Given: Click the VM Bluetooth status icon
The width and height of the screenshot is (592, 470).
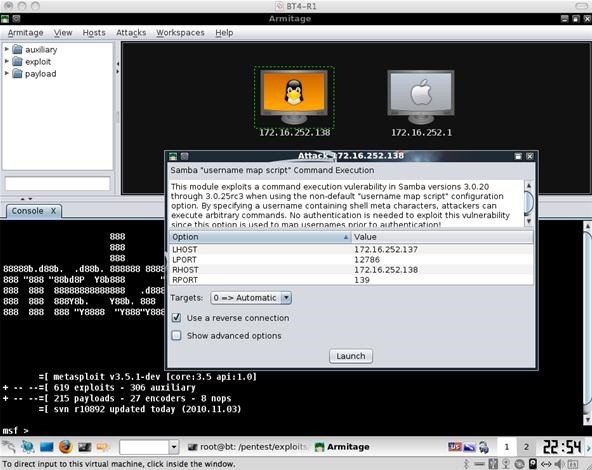Looking at the screenshot, I should (x=467, y=464).
